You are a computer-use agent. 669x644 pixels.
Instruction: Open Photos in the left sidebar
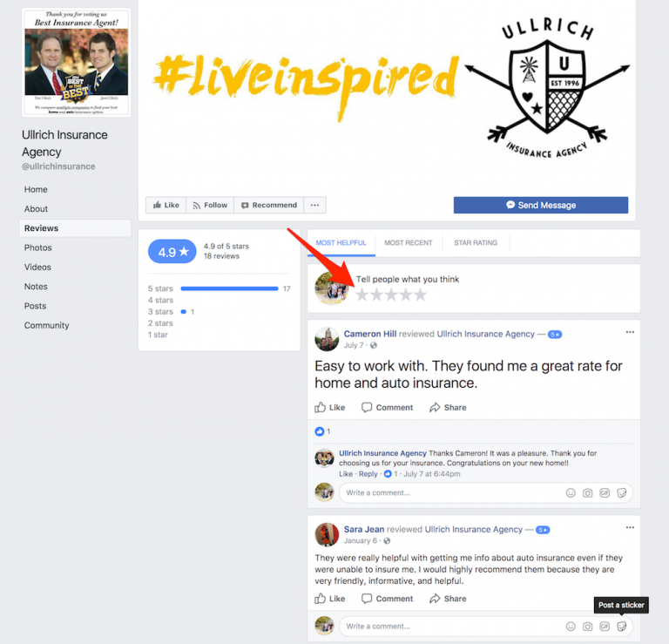(x=38, y=247)
